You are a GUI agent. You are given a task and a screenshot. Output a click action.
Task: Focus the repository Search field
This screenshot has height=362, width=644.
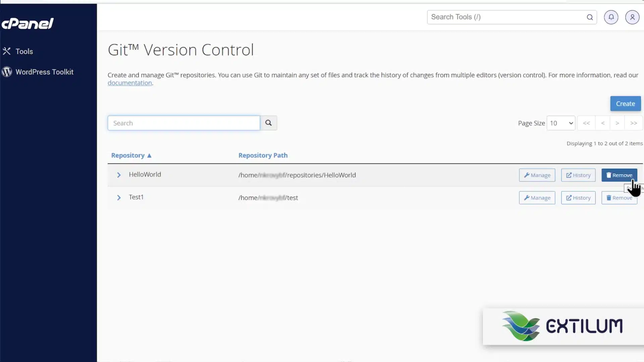[x=184, y=123]
